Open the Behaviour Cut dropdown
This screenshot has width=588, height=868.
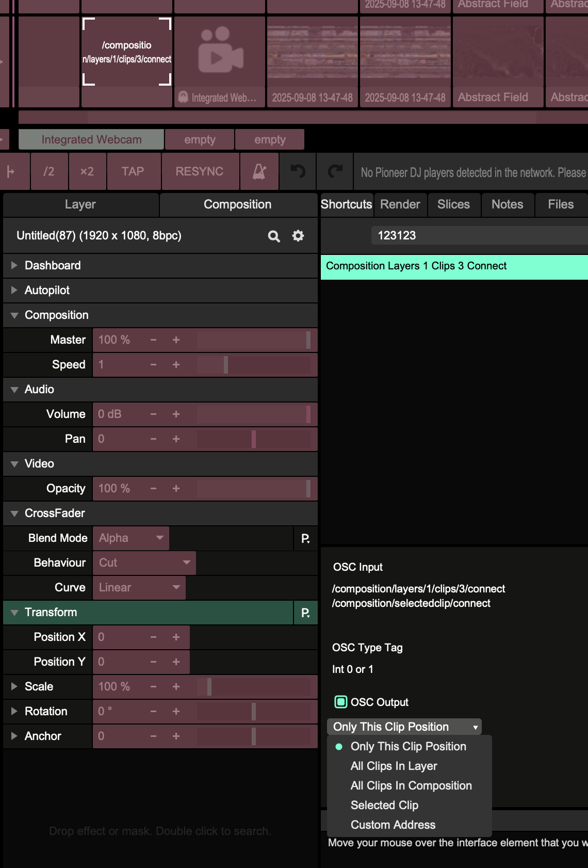(x=144, y=563)
